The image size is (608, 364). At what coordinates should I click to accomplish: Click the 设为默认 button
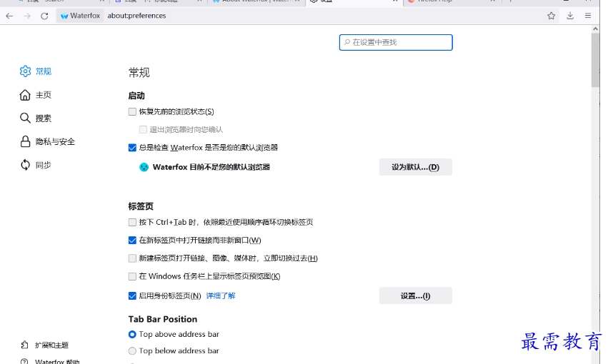tap(416, 167)
